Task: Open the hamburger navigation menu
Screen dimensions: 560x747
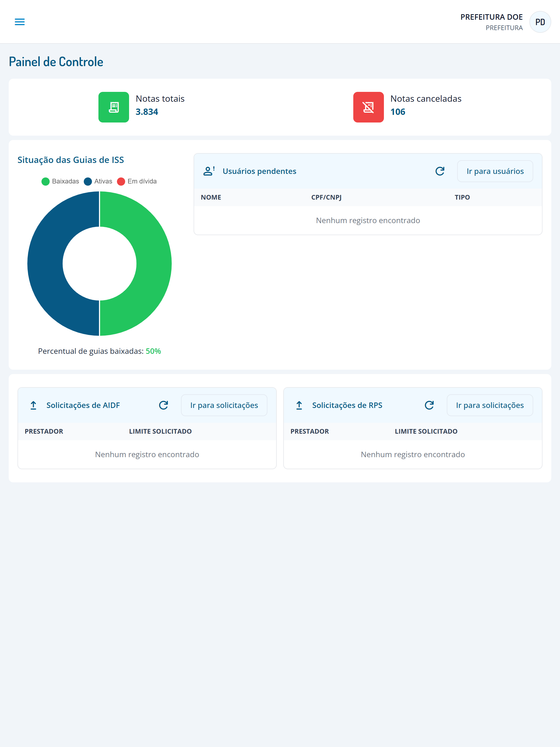Action: pyautogui.click(x=20, y=22)
